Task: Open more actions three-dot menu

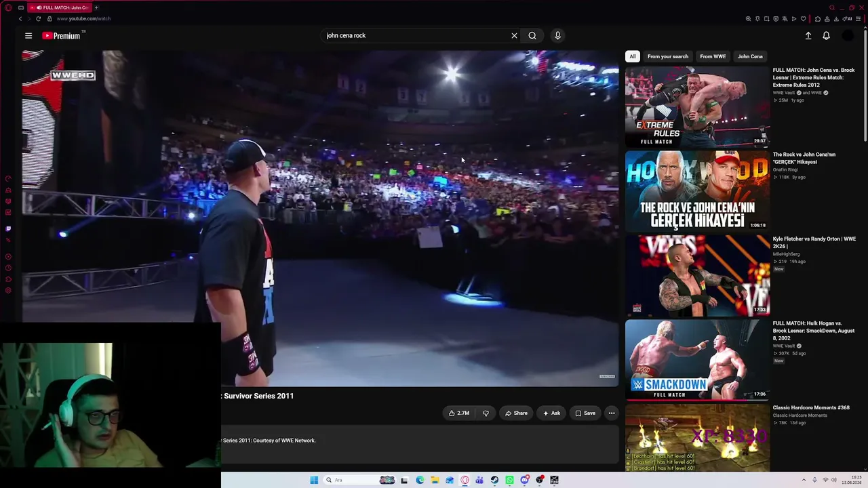Action: [612, 413]
